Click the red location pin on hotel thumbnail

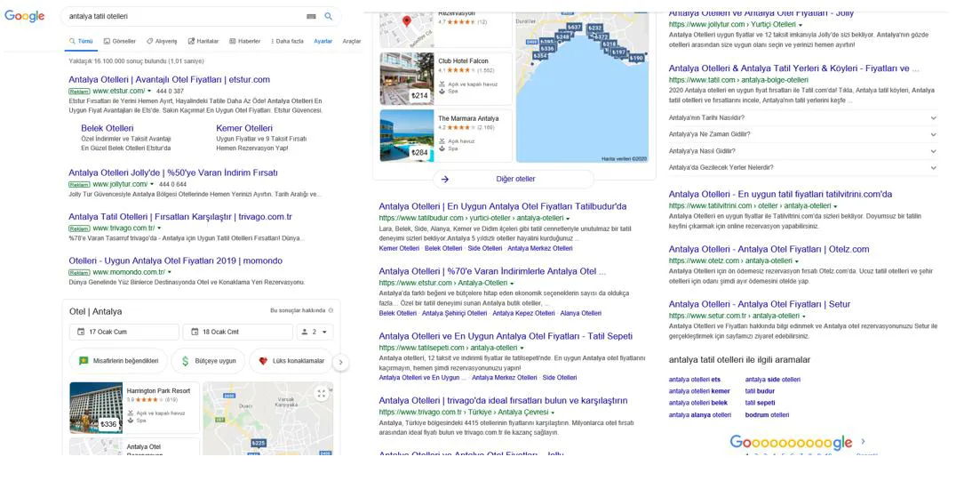407,21
